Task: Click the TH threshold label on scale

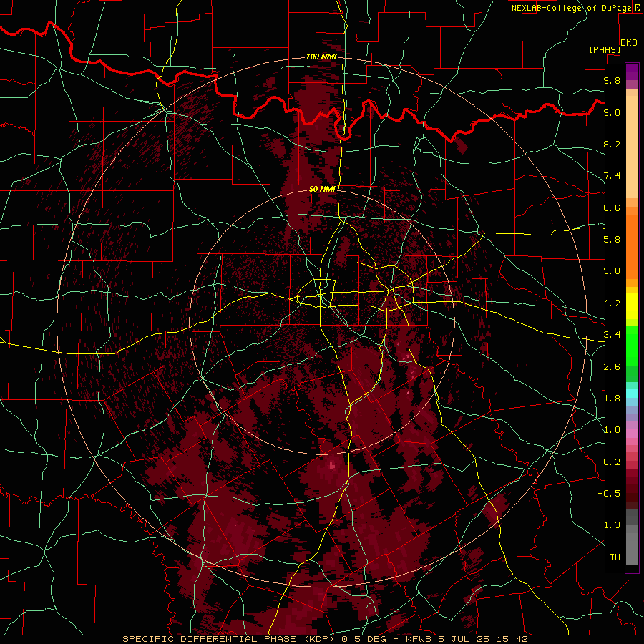Action: coord(615,557)
